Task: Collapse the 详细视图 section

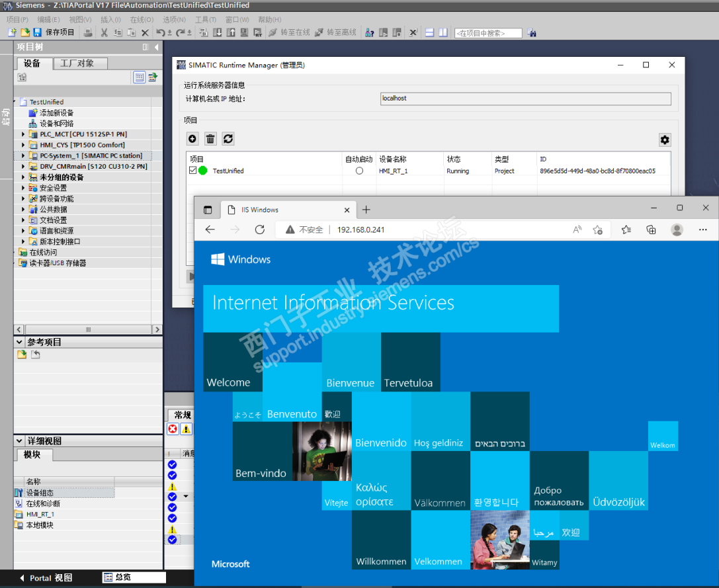Action: click(19, 441)
